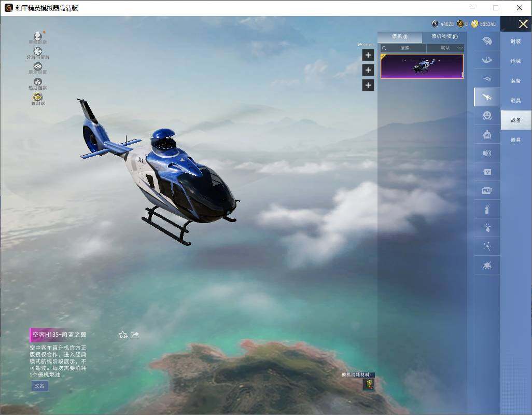Open the 装备 category tab

coord(516,81)
